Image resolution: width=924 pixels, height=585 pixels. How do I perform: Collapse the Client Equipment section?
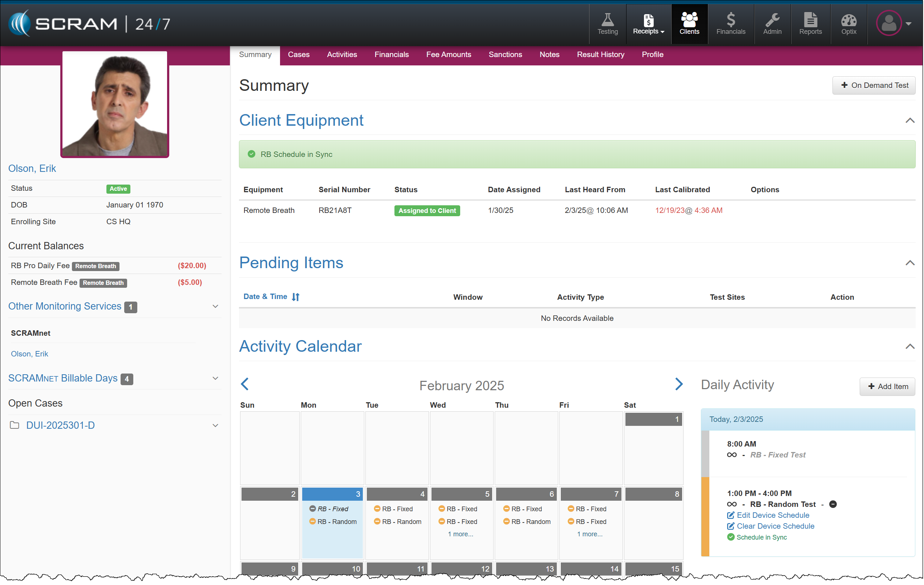tap(910, 121)
